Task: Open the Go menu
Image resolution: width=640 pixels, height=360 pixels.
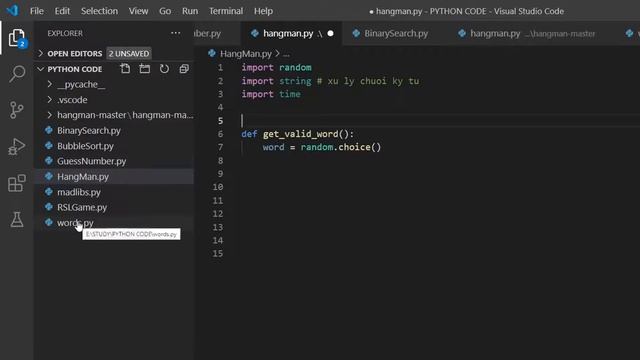Action: pos(165,11)
